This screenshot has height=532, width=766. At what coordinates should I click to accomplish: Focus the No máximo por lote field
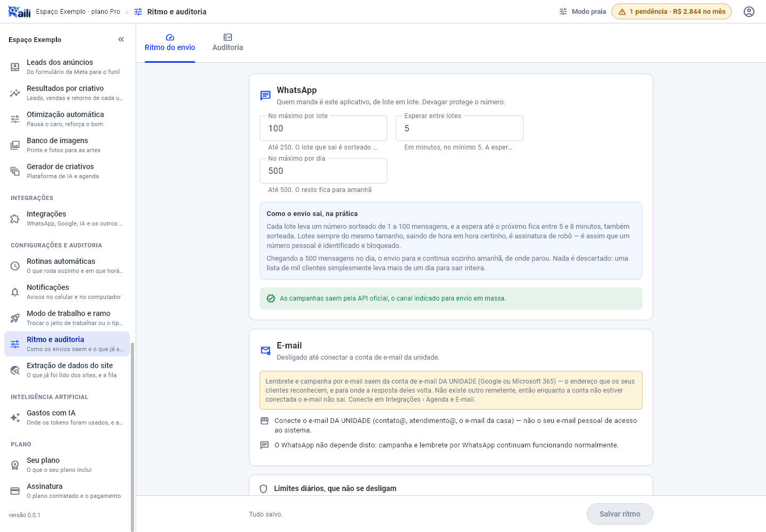(x=323, y=128)
